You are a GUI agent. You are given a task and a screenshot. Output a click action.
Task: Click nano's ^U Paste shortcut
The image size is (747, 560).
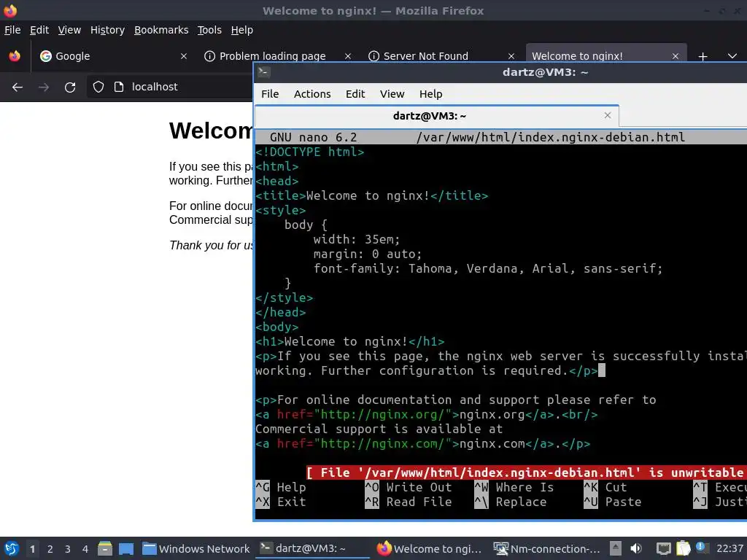click(x=613, y=502)
